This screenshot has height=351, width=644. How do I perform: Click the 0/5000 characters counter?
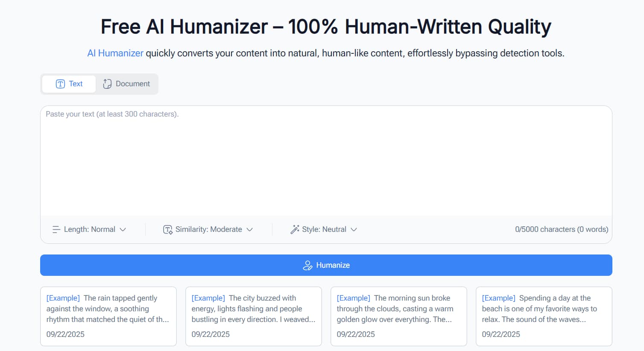click(x=561, y=229)
